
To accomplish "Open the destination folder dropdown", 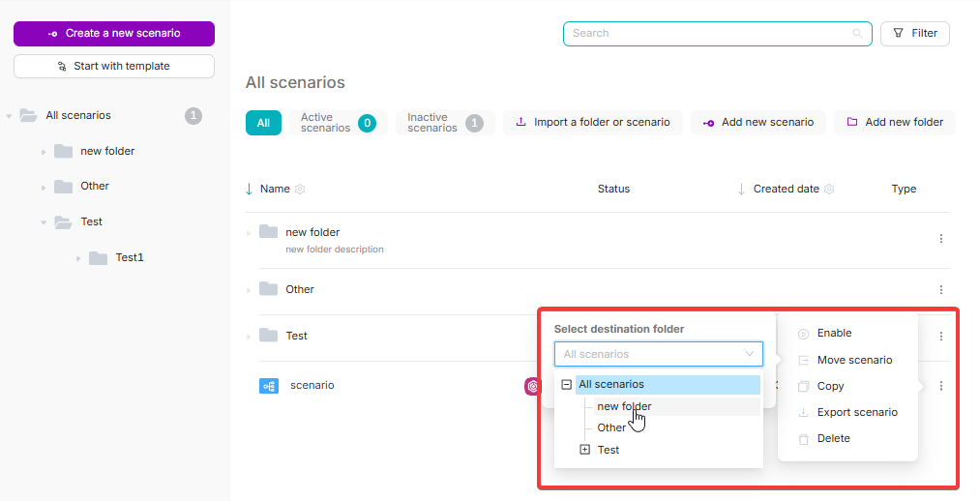I will (x=658, y=354).
